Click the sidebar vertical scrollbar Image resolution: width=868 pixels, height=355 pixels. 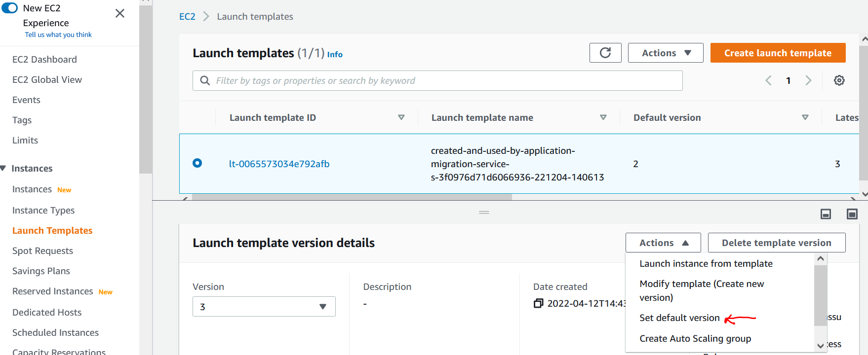pos(146,89)
